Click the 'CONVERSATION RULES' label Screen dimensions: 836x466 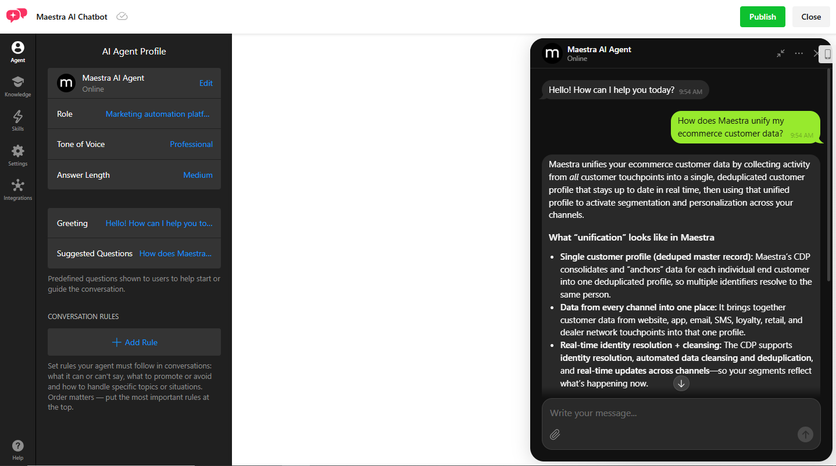83,317
